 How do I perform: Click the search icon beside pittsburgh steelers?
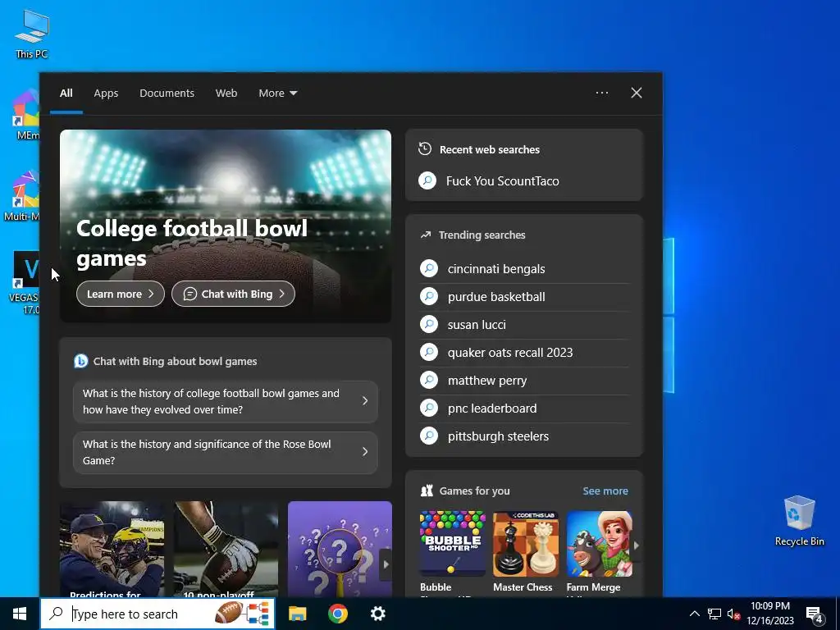coord(429,436)
